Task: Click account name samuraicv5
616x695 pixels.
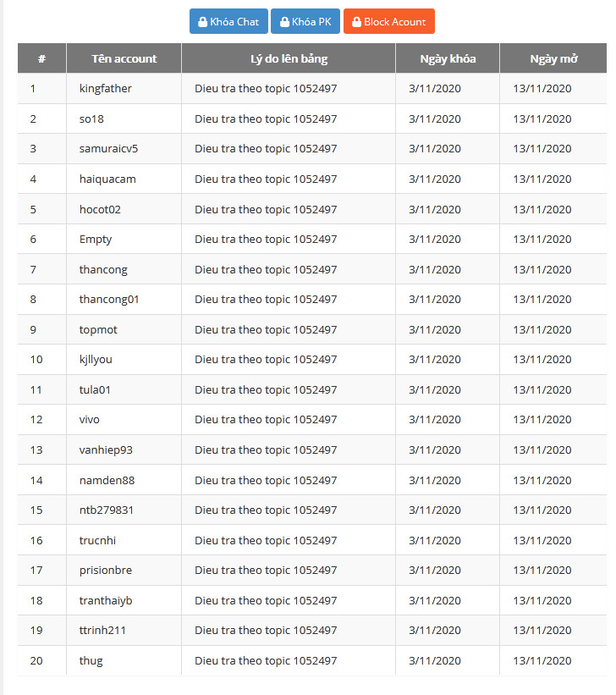Action: coord(108,149)
